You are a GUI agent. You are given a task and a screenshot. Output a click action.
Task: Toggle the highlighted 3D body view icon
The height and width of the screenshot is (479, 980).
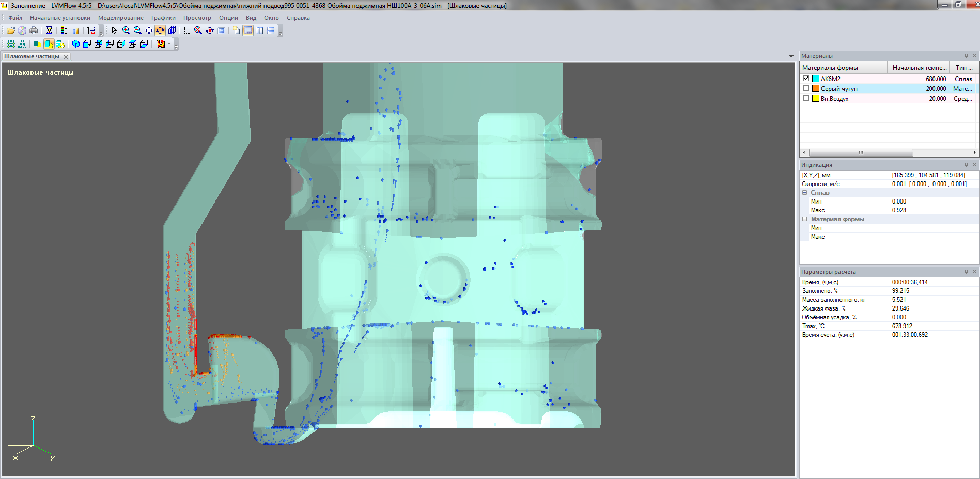pos(49,44)
